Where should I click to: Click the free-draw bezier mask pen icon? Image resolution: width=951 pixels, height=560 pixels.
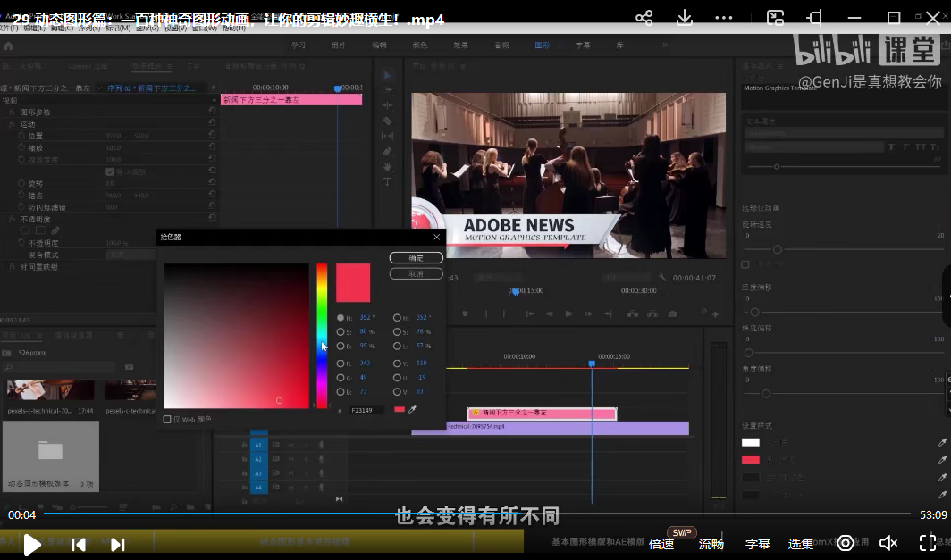55,230
